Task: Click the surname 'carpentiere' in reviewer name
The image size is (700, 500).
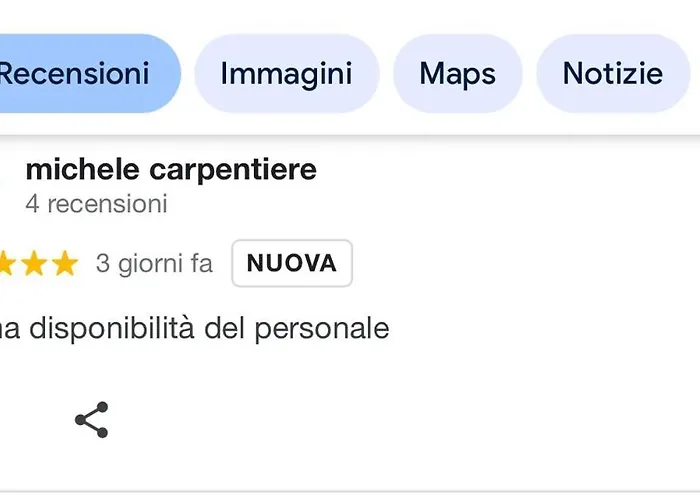Action: click(233, 171)
